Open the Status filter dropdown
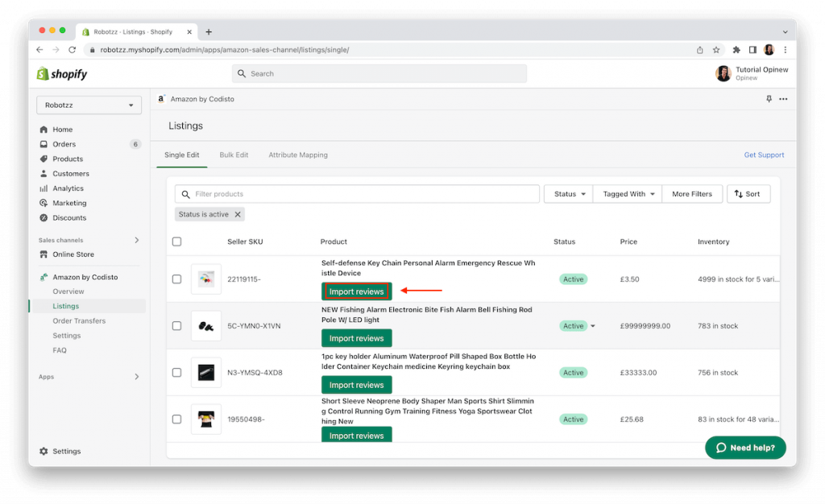 (x=569, y=194)
